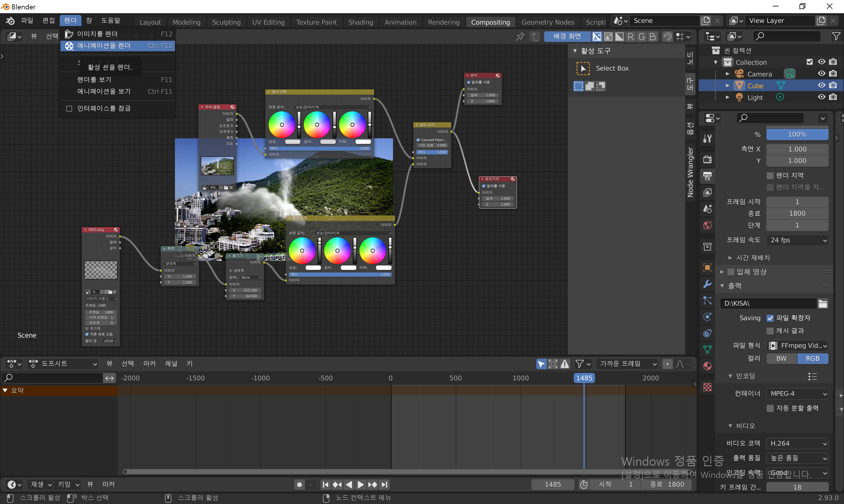Uncheck the 파일 확장자 checkbox
844x504 pixels.
(x=770, y=318)
